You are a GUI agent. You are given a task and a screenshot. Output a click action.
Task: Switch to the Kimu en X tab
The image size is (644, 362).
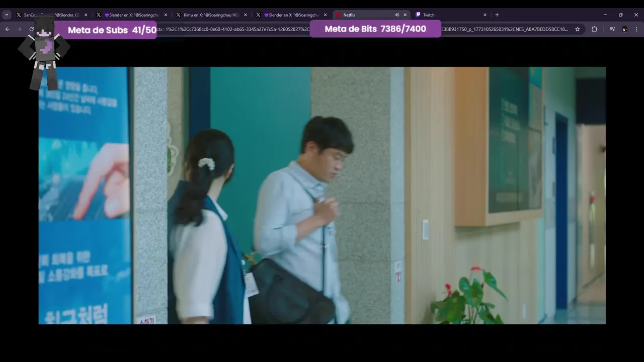coord(211,15)
